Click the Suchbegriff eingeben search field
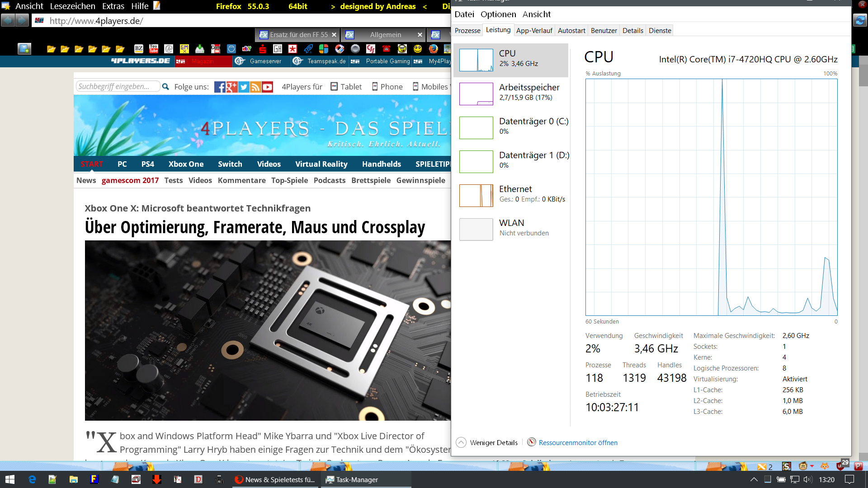This screenshot has height=488, width=868. 117,86
